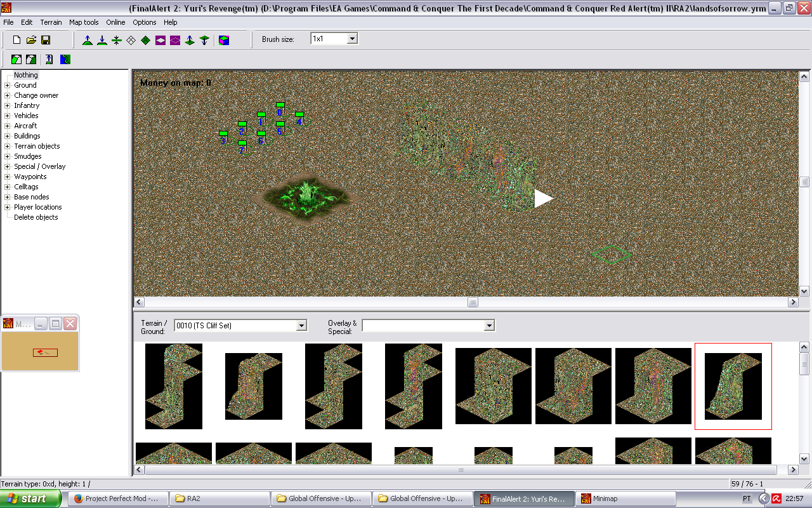Click waypoint flag 3 on the map
Viewport: 812px width, 508px height.
click(x=223, y=138)
